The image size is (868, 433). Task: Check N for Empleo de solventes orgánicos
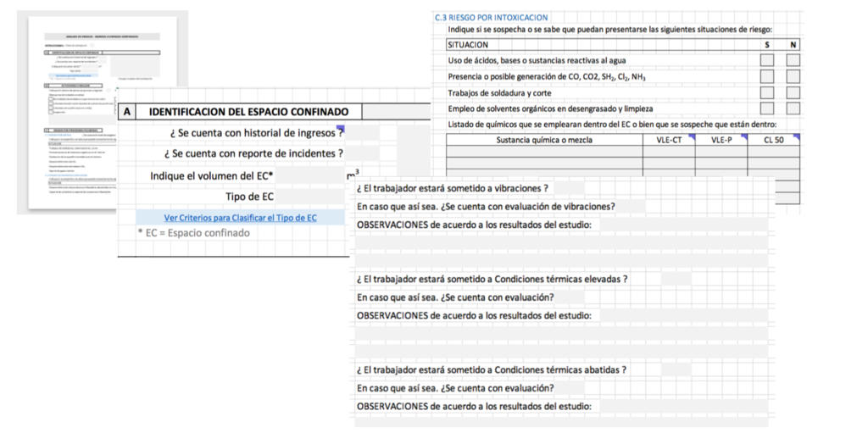(x=793, y=108)
